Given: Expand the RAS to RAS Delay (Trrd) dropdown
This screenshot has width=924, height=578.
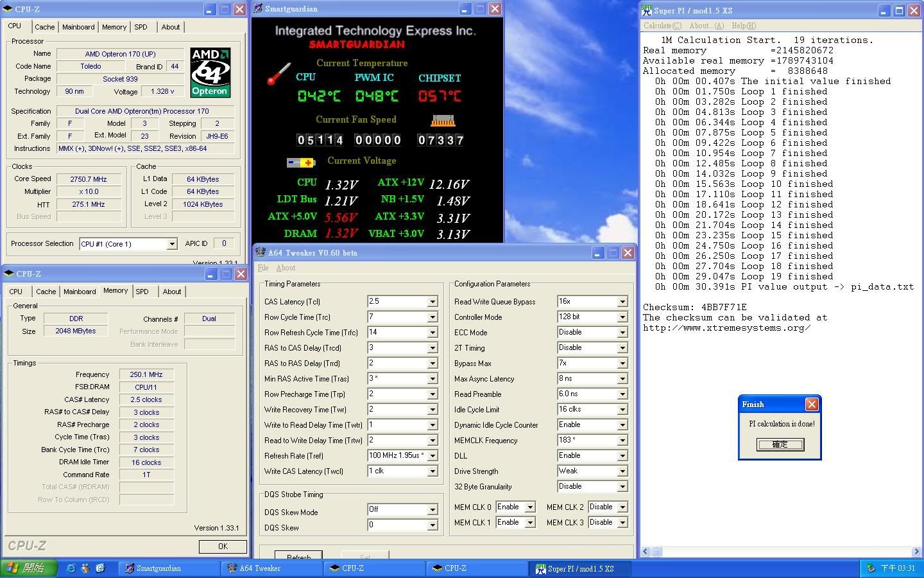Looking at the screenshot, I should (432, 363).
